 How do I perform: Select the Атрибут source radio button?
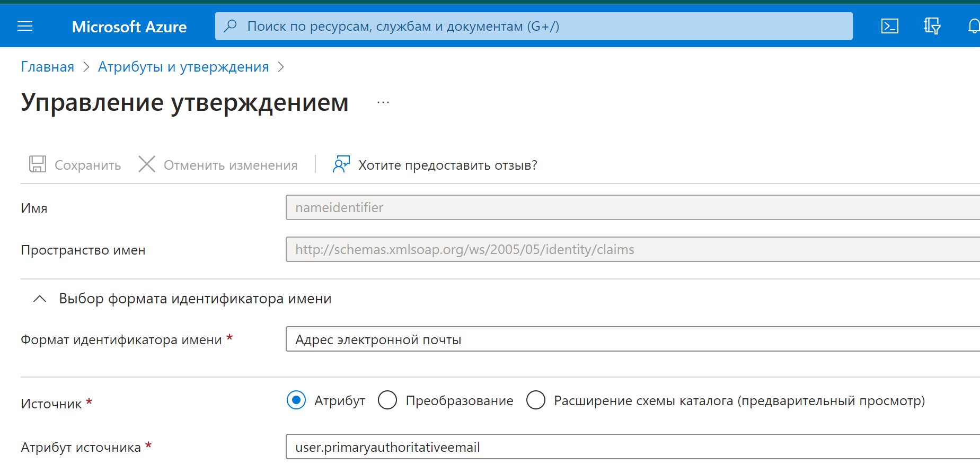(x=296, y=400)
